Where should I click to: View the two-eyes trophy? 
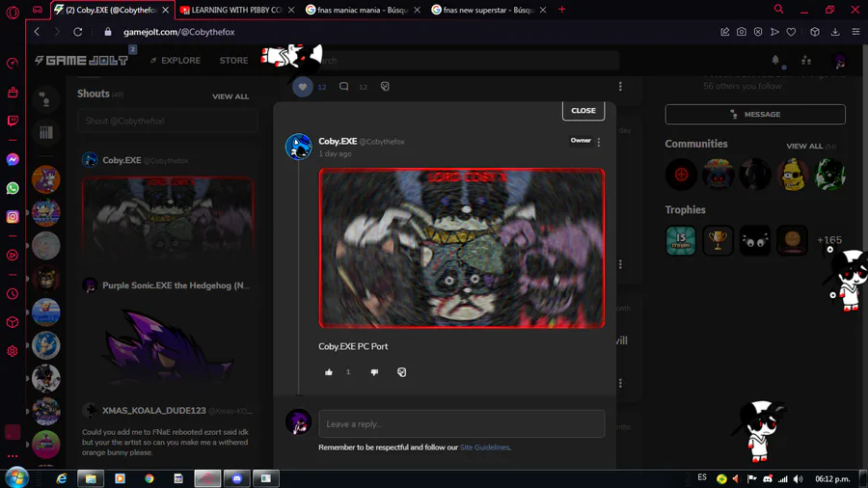[x=755, y=240]
